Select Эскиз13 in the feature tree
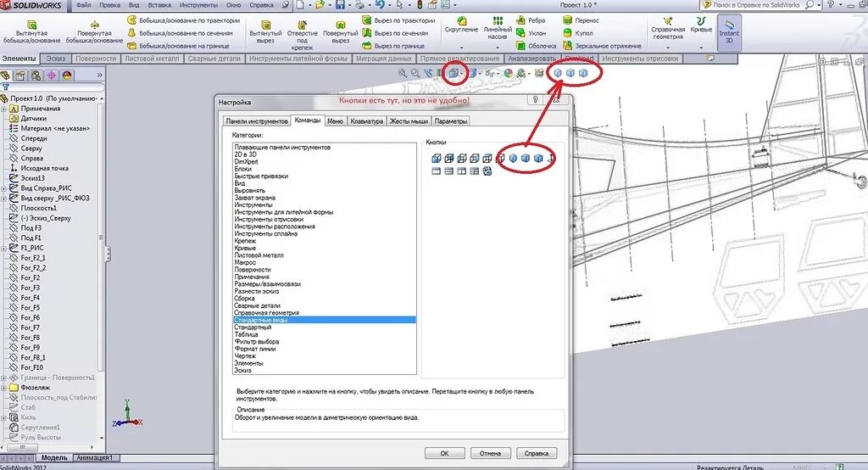 coord(32,178)
